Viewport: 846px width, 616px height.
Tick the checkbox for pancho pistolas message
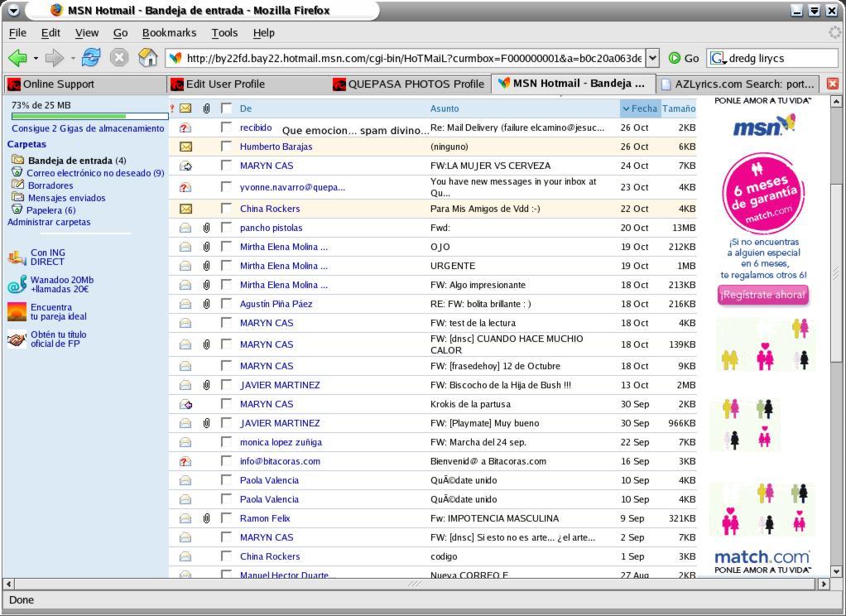pyautogui.click(x=226, y=228)
